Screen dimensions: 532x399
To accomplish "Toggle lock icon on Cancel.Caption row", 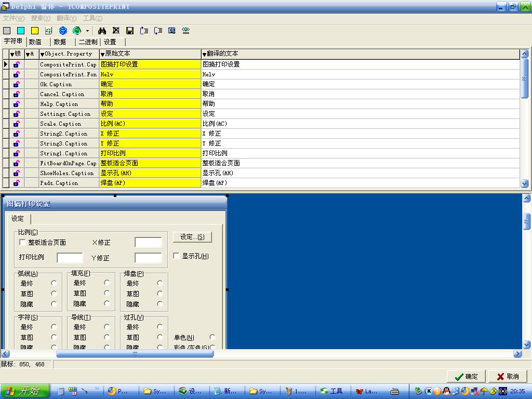I will point(16,94).
